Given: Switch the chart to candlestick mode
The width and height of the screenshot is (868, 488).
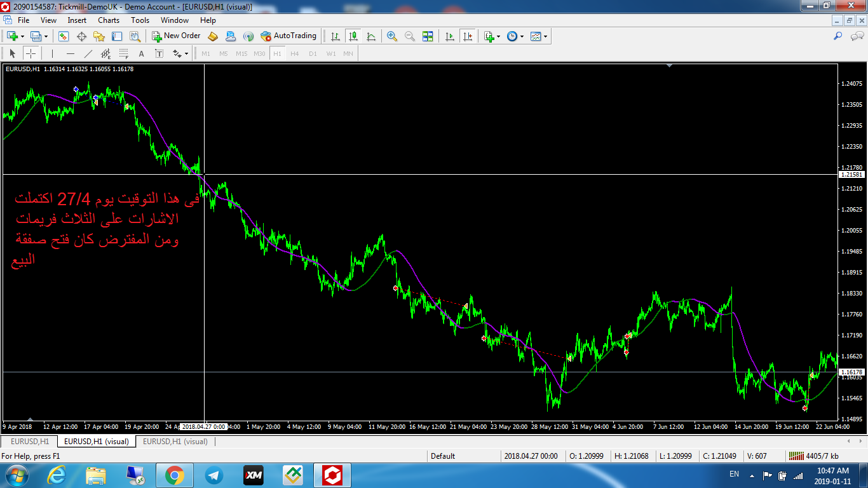Looking at the screenshot, I should tap(353, 36).
